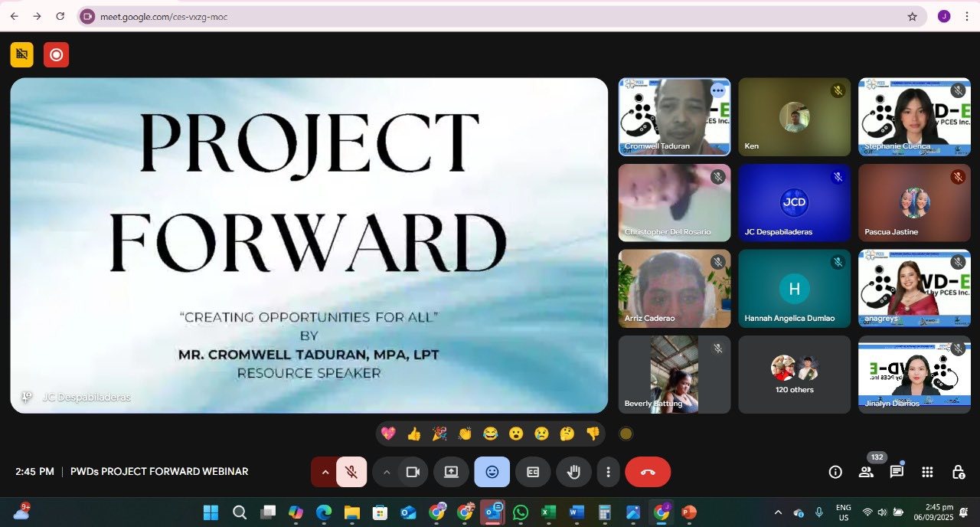Toggle the camera on or off

tap(413, 472)
